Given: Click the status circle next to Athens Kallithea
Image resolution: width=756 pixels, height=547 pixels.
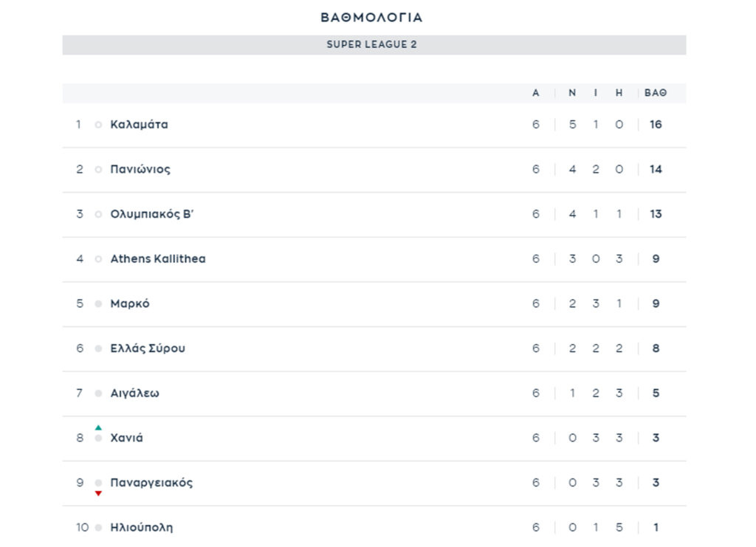Looking at the screenshot, I should (x=98, y=259).
